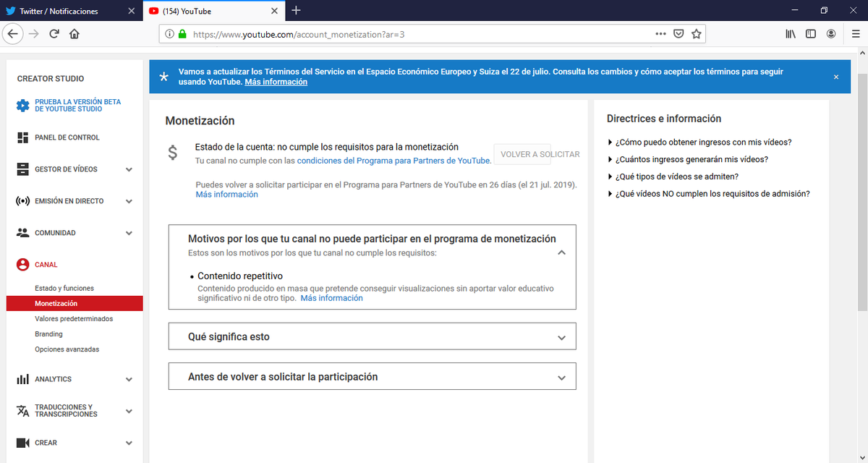Screen dimensions: 868x463
Task: Open Valores predeterminados menu item
Action: [x=74, y=318]
